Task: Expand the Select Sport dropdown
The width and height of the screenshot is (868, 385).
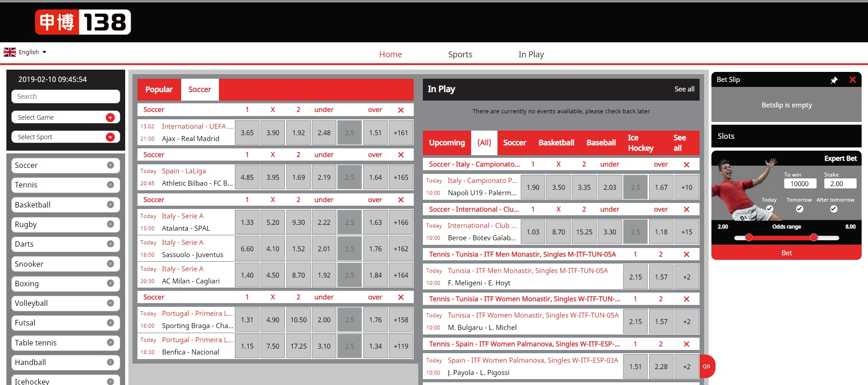Action: pos(66,137)
